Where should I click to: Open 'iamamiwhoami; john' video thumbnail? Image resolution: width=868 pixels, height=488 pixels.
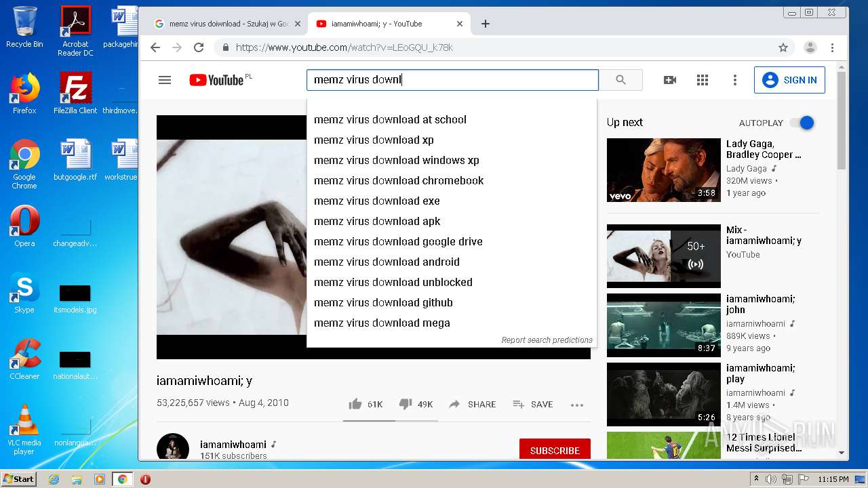tap(664, 325)
